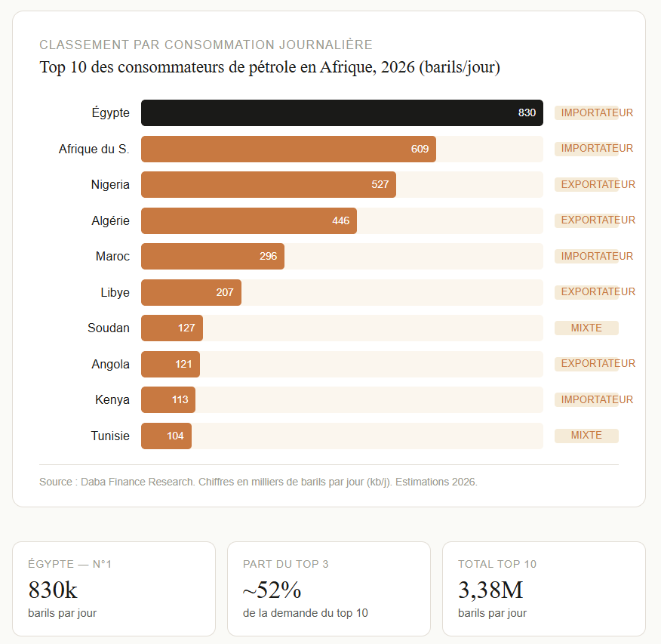Click the chart title about Top 10 consommateurs
The image size is (661, 644).
[x=269, y=68]
